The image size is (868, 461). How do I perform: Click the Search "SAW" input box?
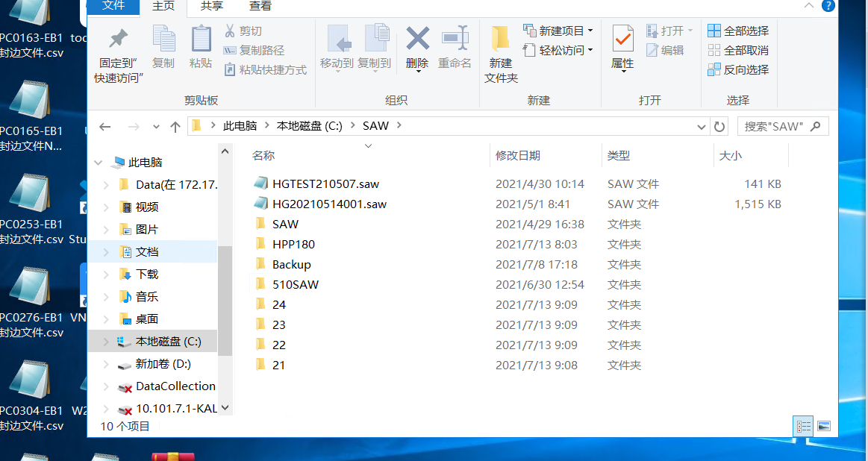coord(783,127)
